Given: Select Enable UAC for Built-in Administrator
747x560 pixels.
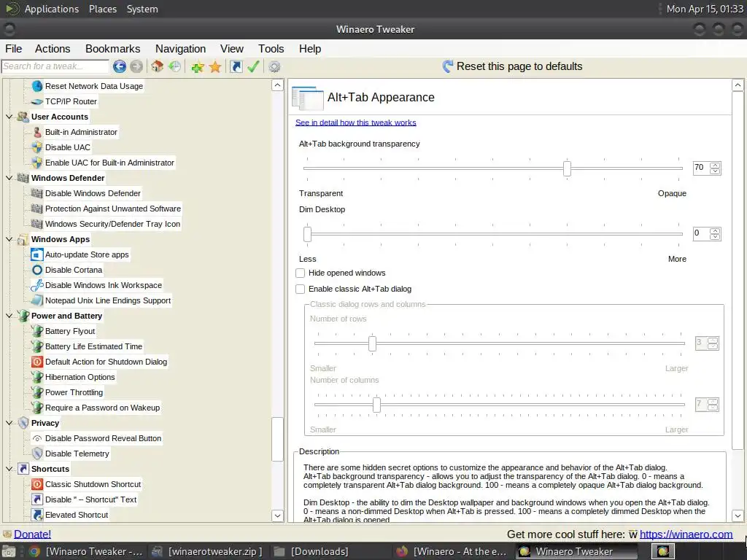Looking at the screenshot, I should click(109, 163).
